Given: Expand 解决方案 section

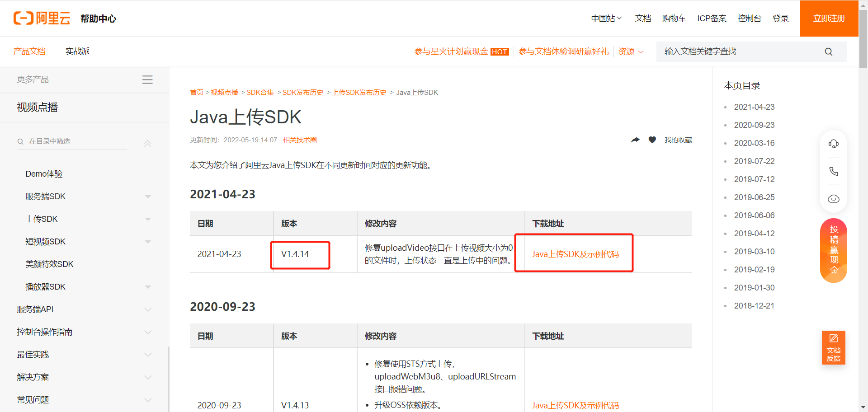Looking at the screenshot, I should [x=148, y=377].
